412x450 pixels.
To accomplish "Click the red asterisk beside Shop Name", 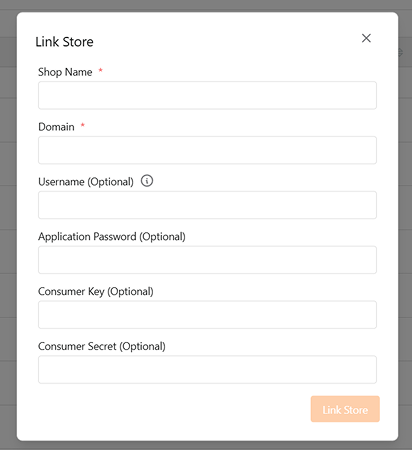I will pyautogui.click(x=100, y=70).
